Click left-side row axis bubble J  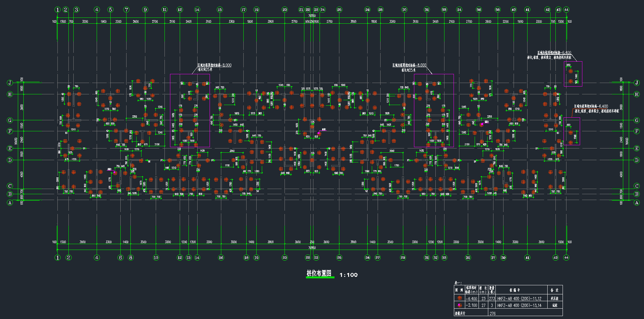click(10, 83)
